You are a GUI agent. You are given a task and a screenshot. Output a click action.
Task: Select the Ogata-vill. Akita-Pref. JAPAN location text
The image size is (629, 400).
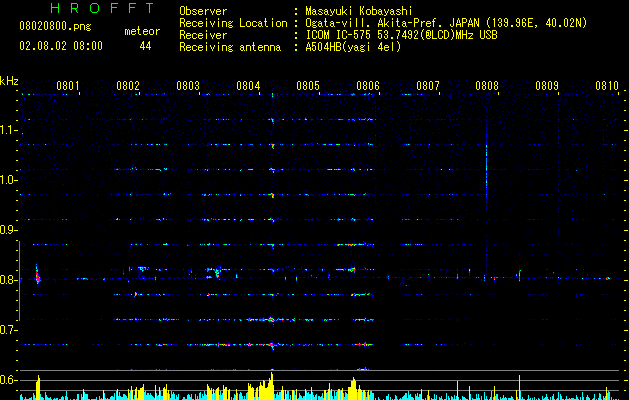coord(446,23)
